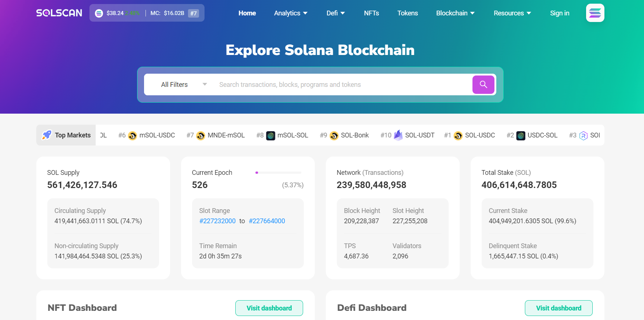
Task: Open slot #227664000 link
Action: click(x=267, y=221)
